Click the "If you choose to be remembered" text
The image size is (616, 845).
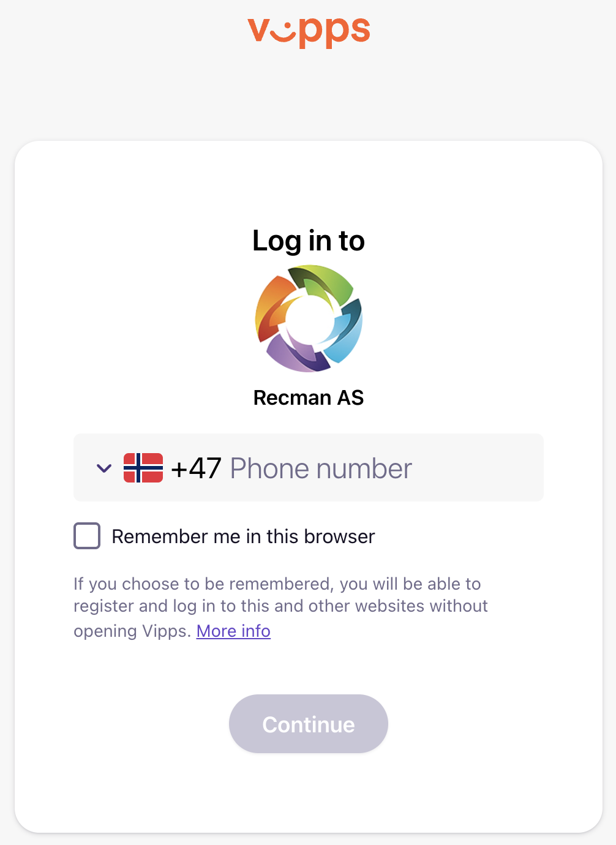(277, 584)
